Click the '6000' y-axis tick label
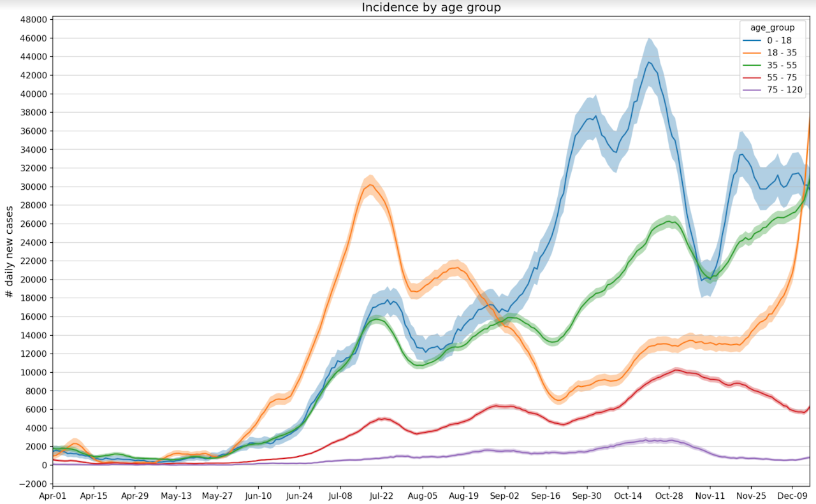Image resolution: width=816 pixels, height=504 pixels. click(x=36, y=409)
